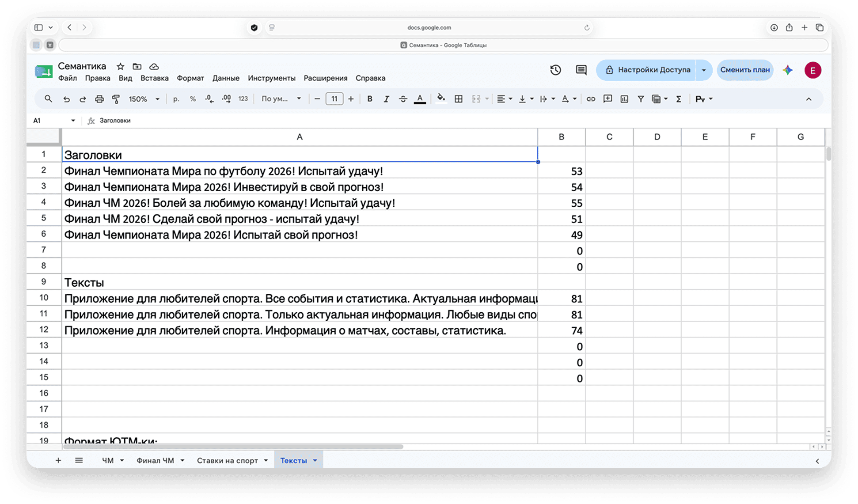Image resolution: width=858 pixels, height=504 pixels.
Task: Open the fill color picker
Action: pos(441,98)
